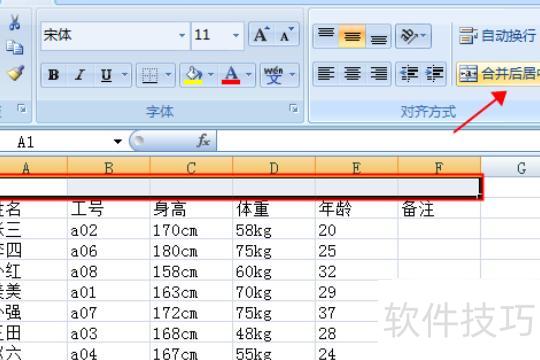Screen dimensions: 540x360
Task: Decrease indent icon
Action: 408,73
